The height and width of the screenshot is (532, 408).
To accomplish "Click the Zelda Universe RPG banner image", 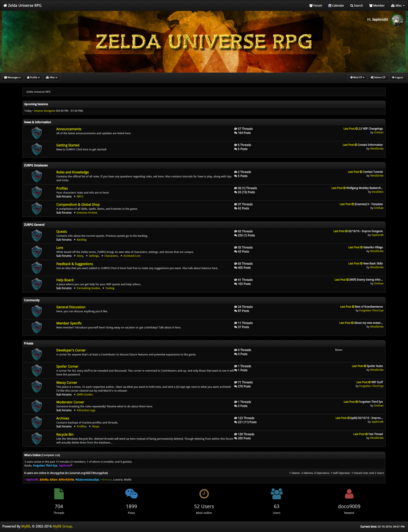I will tap(204, 41).
